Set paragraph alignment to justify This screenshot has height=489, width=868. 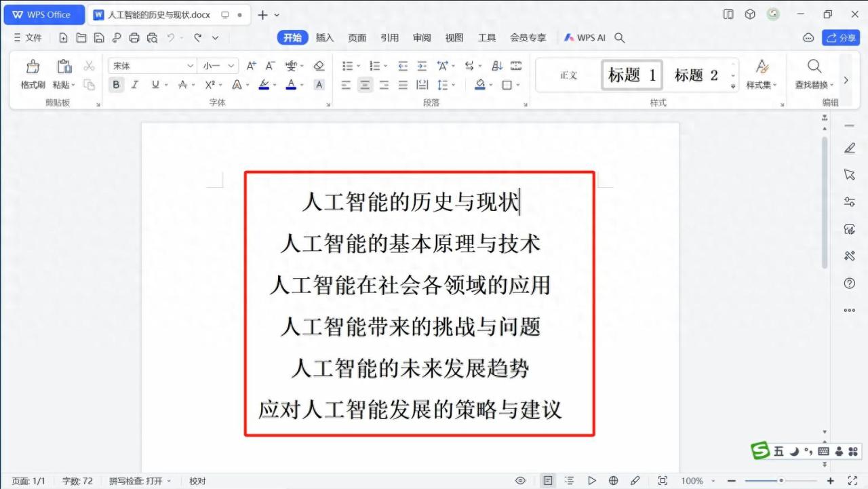coord(403,85)
